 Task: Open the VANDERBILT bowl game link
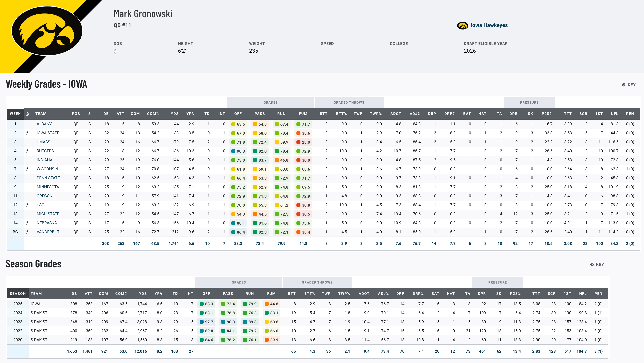tap(48, 232)
